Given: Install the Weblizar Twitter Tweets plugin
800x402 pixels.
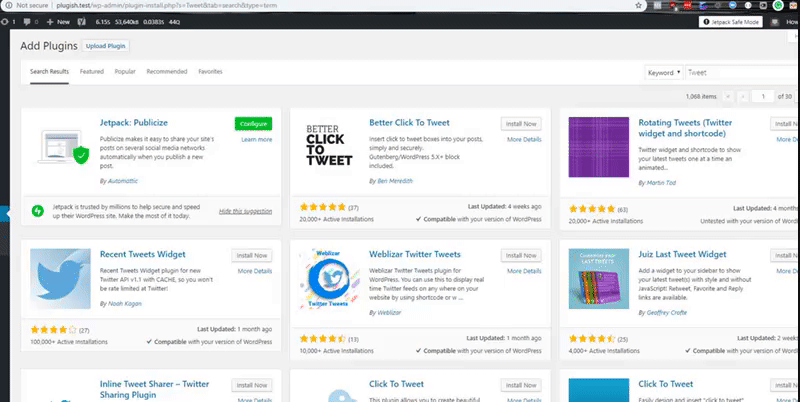Looking at the screenshot, I should click(521, 256).
